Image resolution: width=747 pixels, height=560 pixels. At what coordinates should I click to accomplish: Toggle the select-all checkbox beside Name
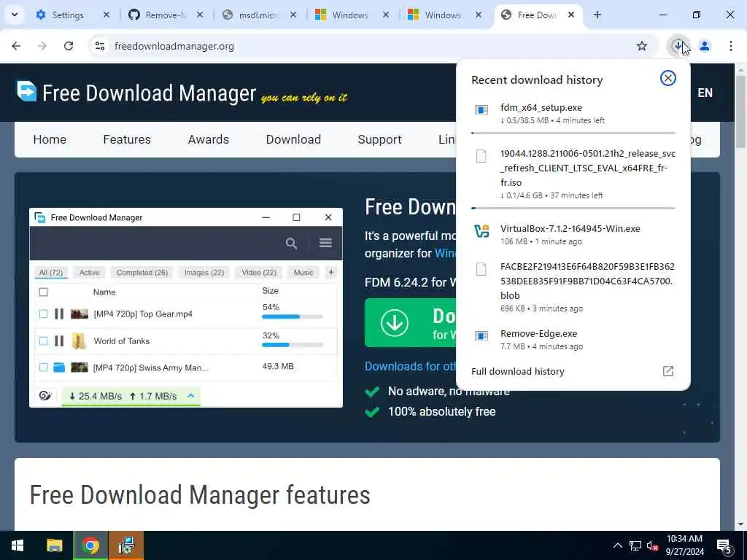(x=43, y=292)
